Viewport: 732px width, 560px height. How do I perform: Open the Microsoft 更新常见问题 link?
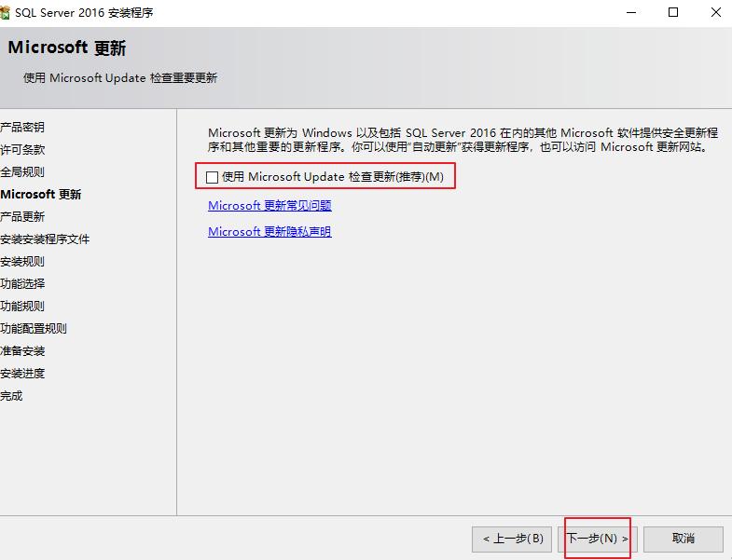point(269,205)
